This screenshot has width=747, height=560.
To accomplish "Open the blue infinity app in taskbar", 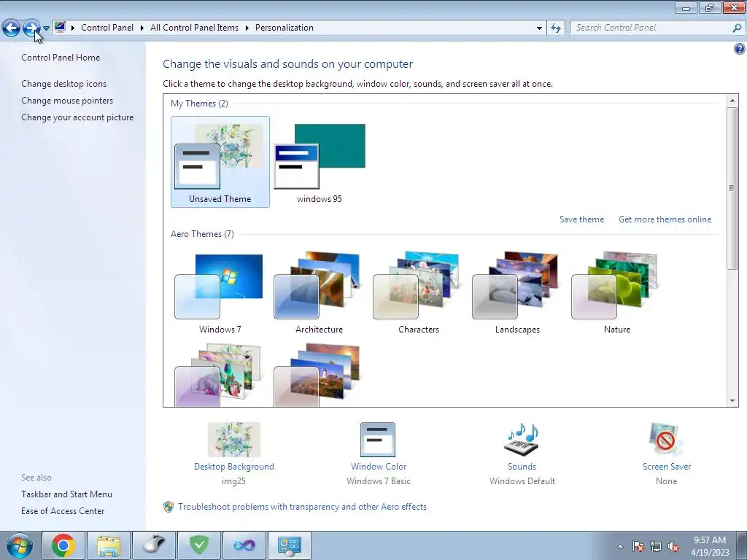I will point(244,545).
